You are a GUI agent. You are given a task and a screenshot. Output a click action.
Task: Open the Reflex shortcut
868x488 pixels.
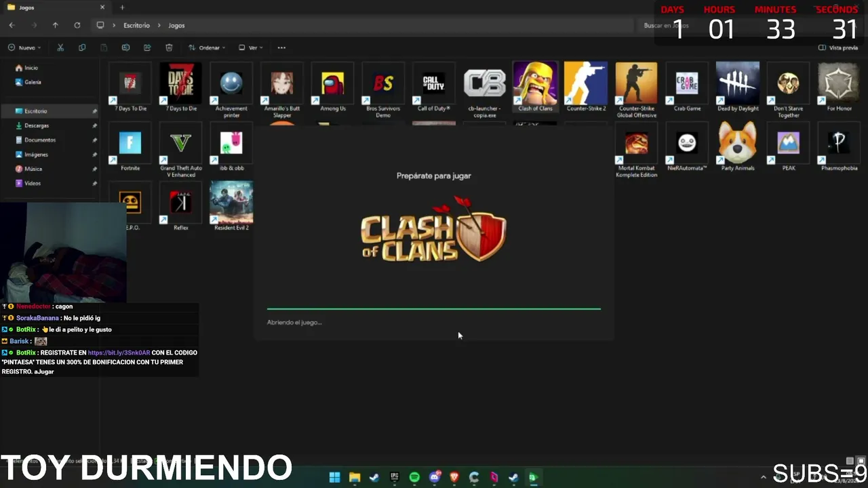(x=180, y=207)
